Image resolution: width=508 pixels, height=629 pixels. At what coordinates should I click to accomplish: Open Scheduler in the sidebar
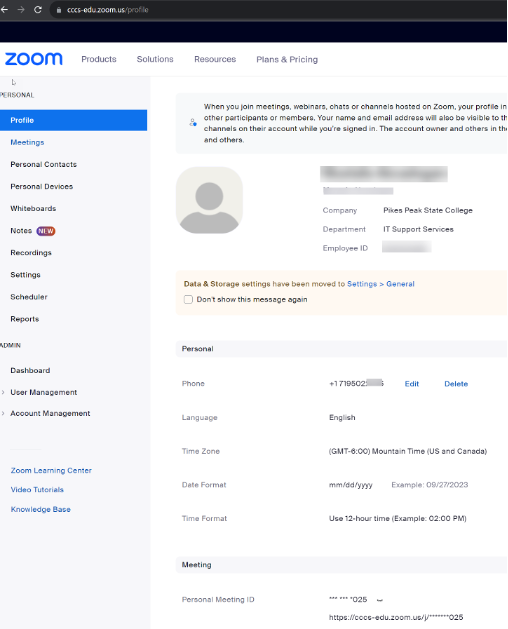tap(29, 297)
